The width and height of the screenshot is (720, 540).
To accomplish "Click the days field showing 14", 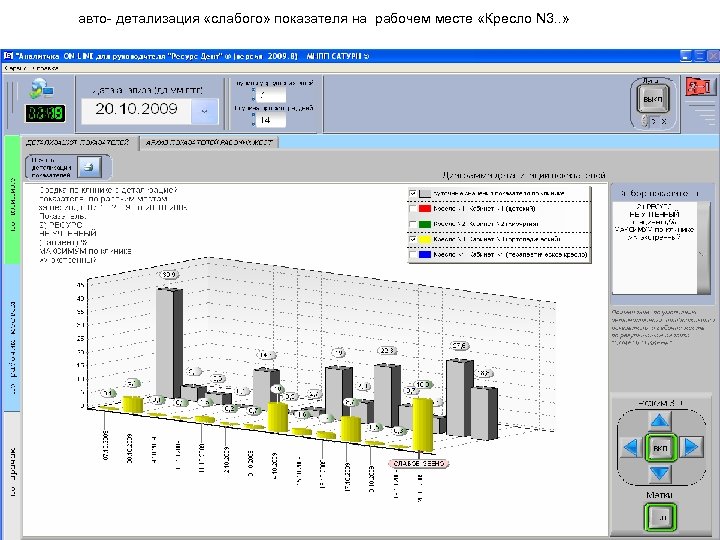I will click(269, 120).
